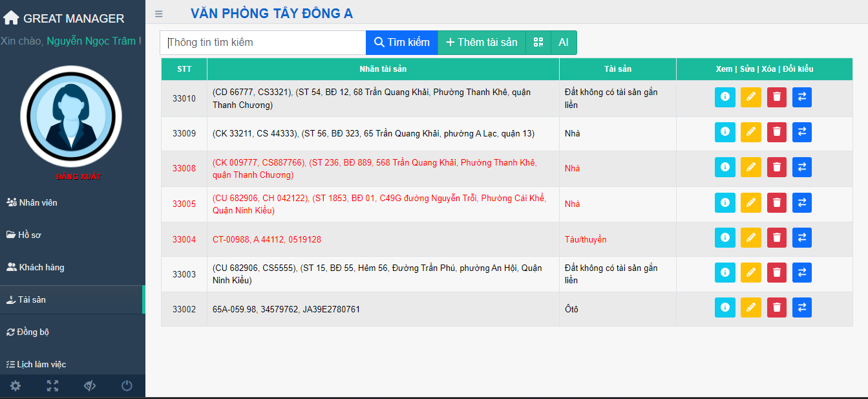Toggle fullscreen mode from sidebar footer
This screenshot has height=399, width=868.
[52, 386]
